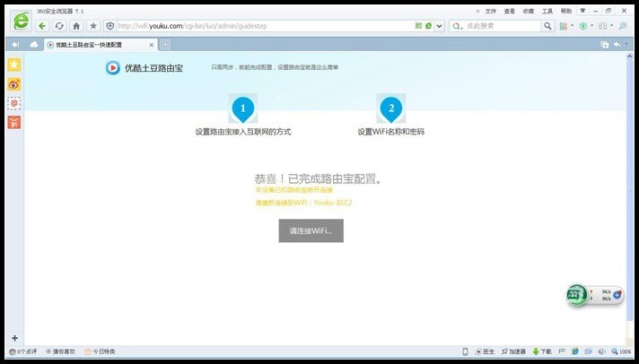Click the 请连接WiFi button

311,230
